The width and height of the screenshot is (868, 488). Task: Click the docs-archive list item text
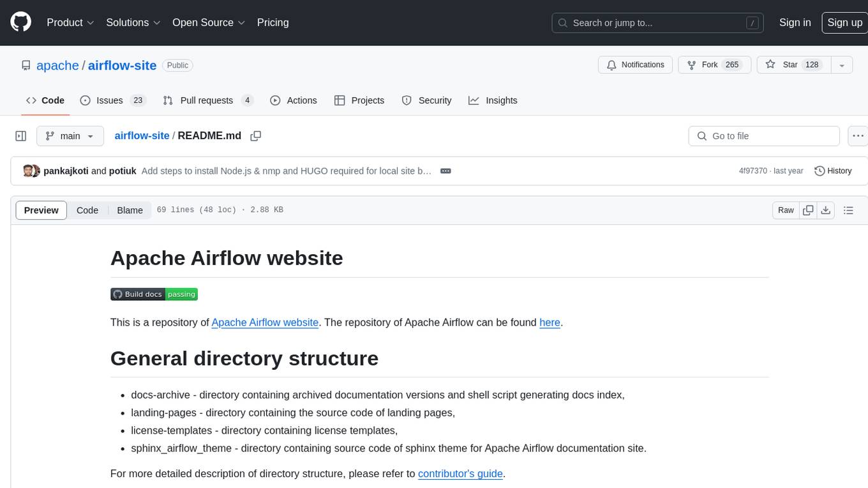[x=378, y=395]
